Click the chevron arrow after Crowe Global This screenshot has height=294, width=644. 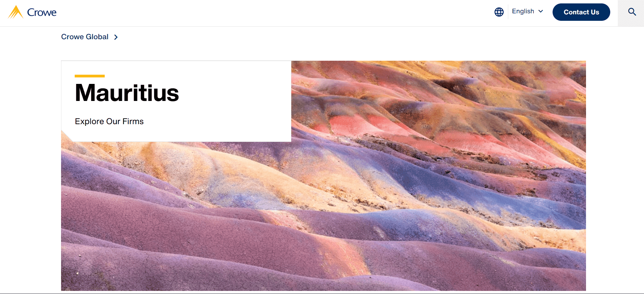(x=116, y=37)
